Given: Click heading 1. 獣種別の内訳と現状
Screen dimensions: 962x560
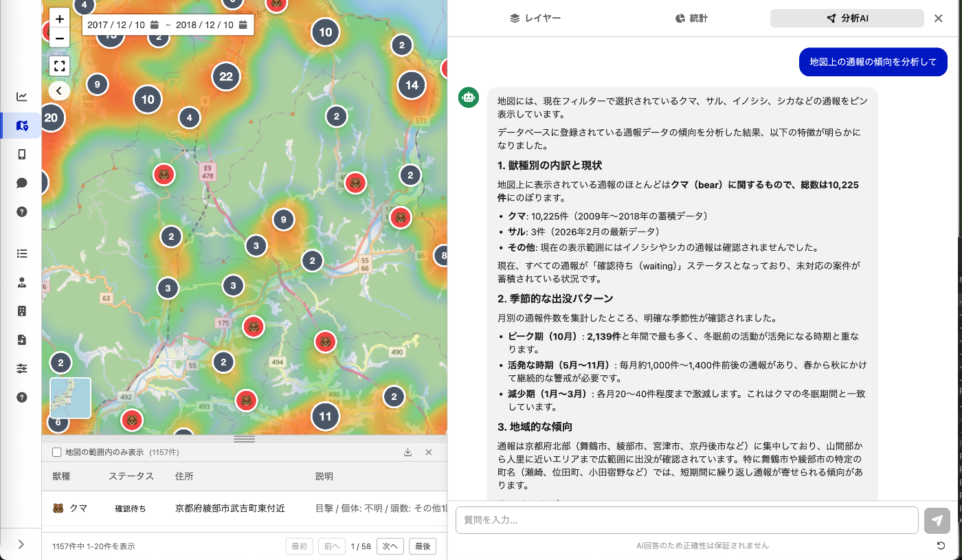Looking at the screenshot, I should 550,166.
